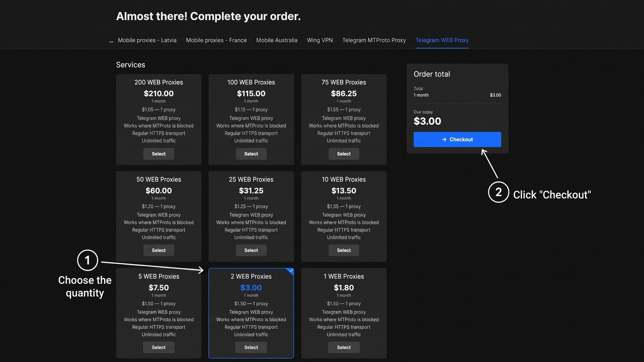Click the $60.00 price
This screenshot has height=362, width=644.
(158, 191)
